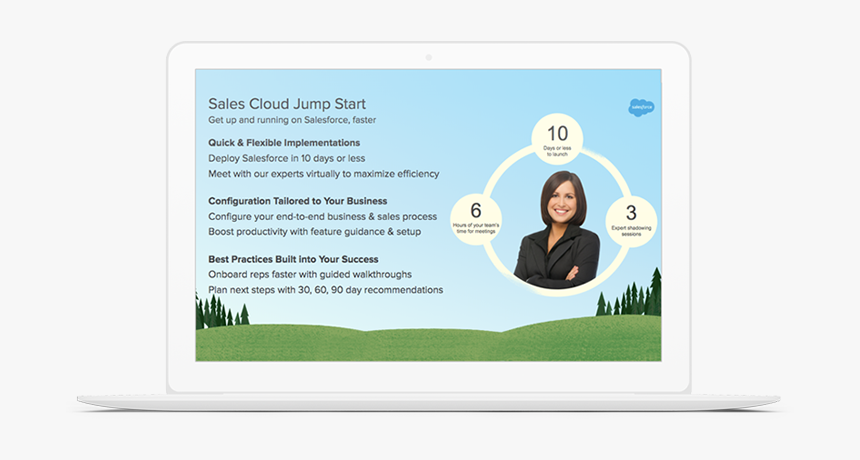Click "Get up and running on Salesforce, faster"
Screen dimensions: 860x460
(x=292, y=120)
